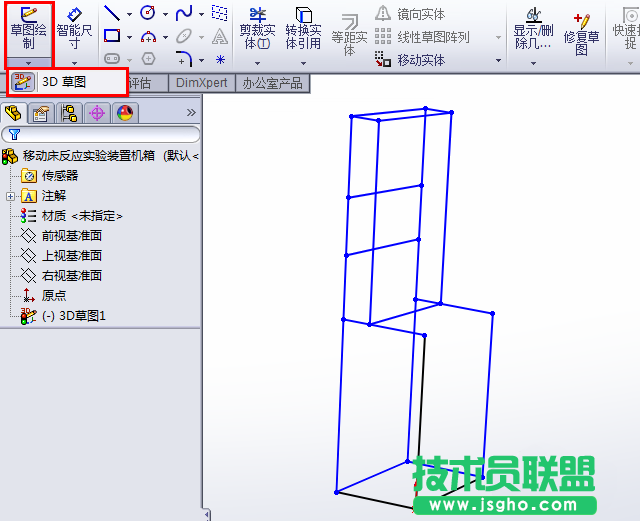Open dropdown arrow under 草图绘制
640x521 pixels.
tap(29, 63)
